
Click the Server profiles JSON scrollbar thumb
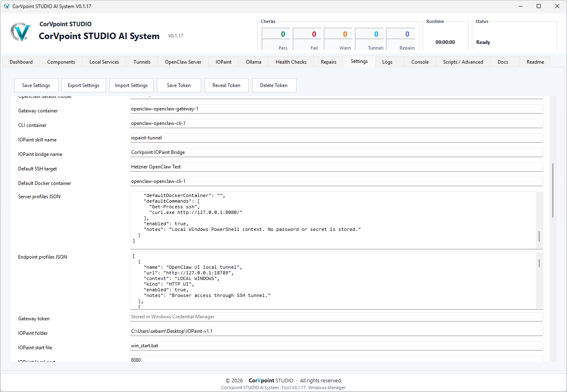tap(539, 236)
